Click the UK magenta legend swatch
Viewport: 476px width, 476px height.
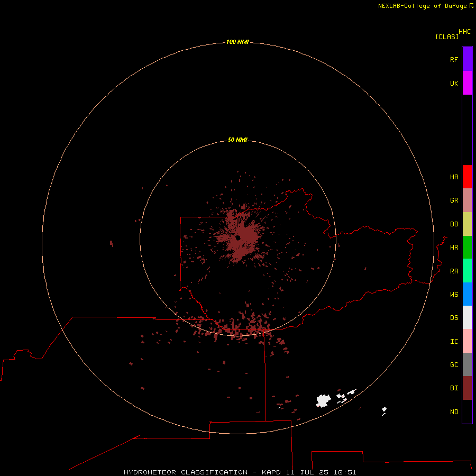467,83
